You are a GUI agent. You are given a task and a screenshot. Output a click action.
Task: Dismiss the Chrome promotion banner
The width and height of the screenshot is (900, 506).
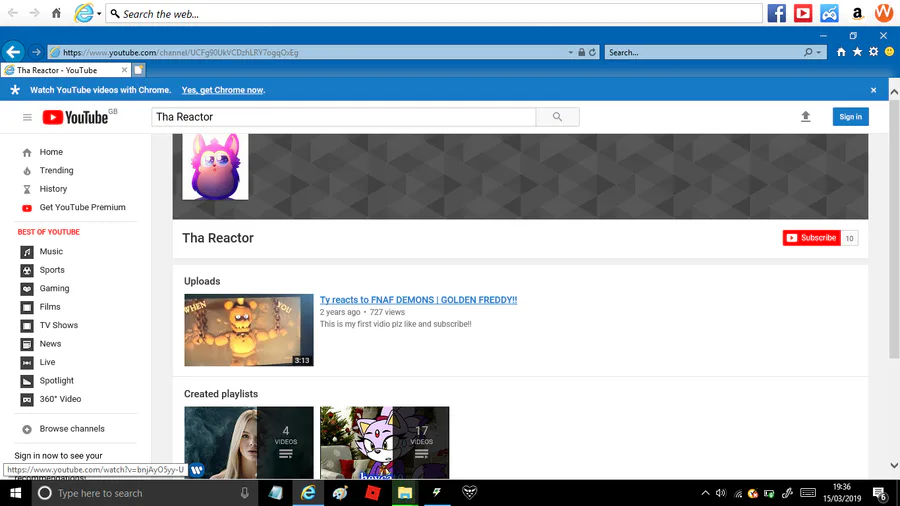(x=873, y=90)
